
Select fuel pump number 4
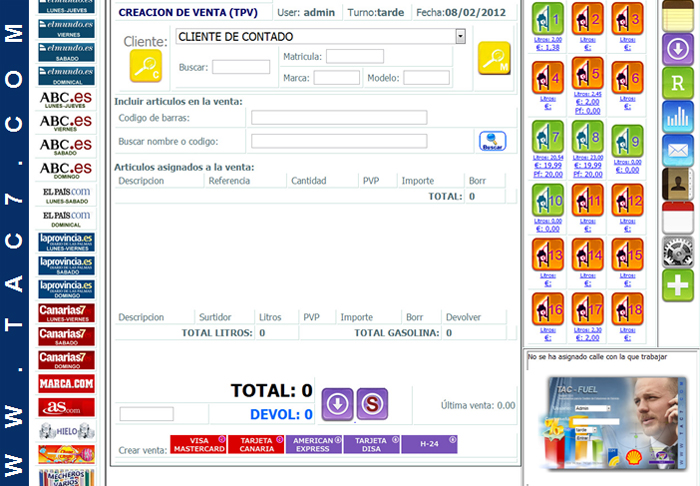coord(547,78)
